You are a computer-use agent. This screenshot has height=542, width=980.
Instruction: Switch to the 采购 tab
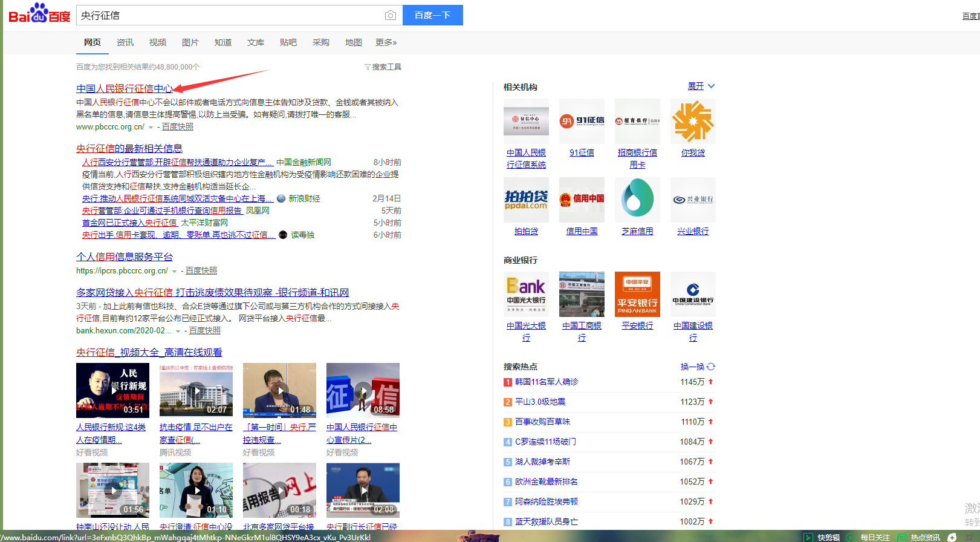(x=321, y=42)
